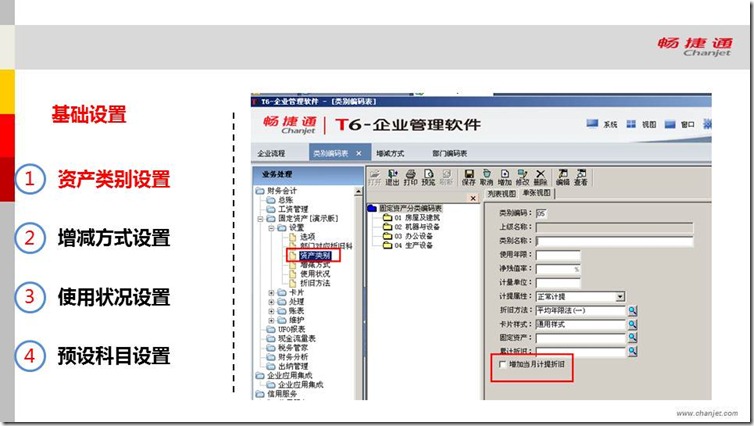Click the 编辑 (Edit) toolbar icon
The height and width of the screenshot is (426, 754).
click(x=563, y=177)
